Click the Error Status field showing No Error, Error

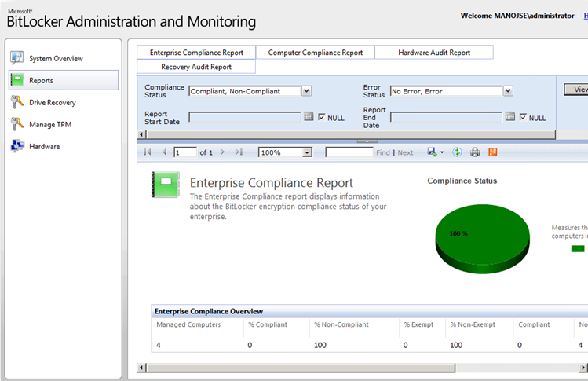pos(446,91)
